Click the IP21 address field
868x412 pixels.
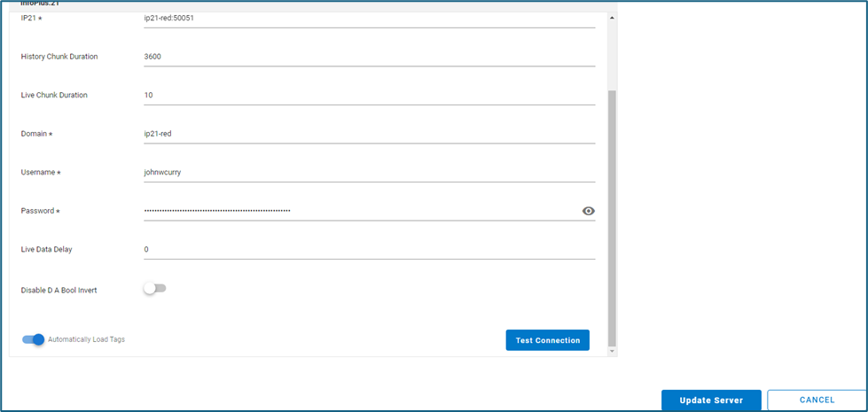click(369, 18)
